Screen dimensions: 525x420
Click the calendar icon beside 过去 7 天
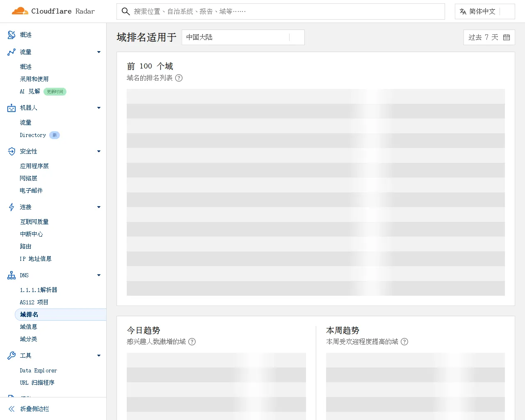507,37
